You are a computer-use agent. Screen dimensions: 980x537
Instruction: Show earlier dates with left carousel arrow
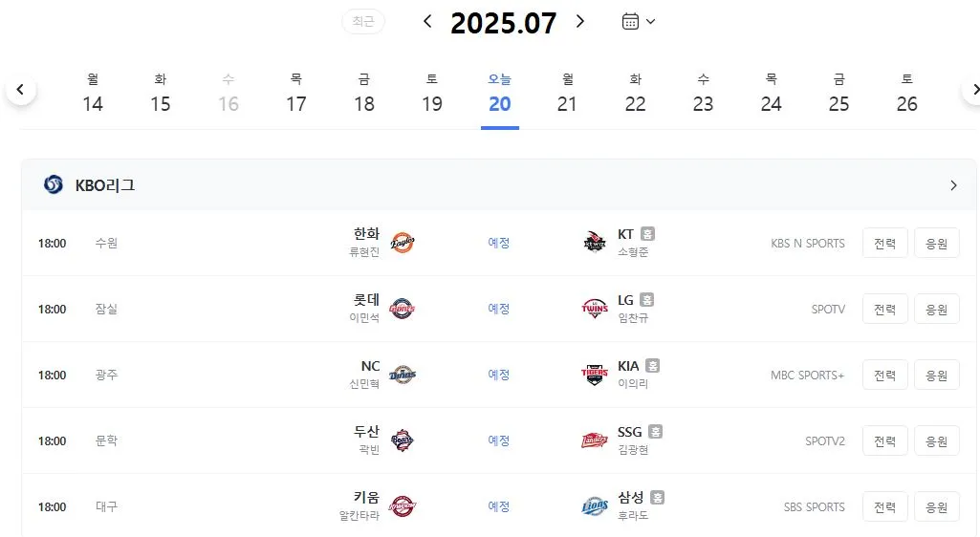click(21, 89)
